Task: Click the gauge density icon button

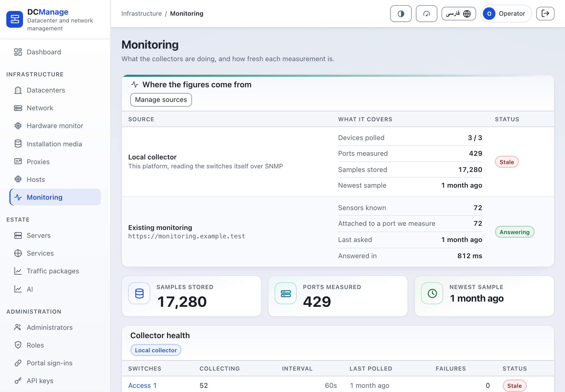Action: [426, 14]
